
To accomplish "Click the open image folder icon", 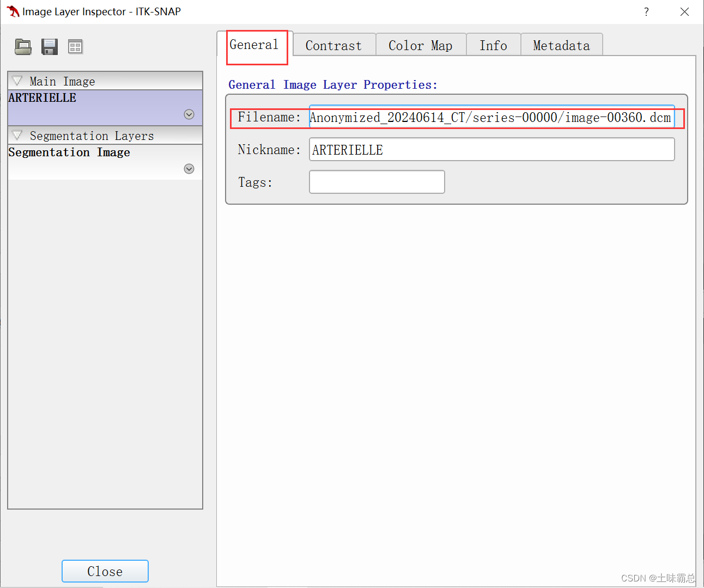I will pos(23,47).
